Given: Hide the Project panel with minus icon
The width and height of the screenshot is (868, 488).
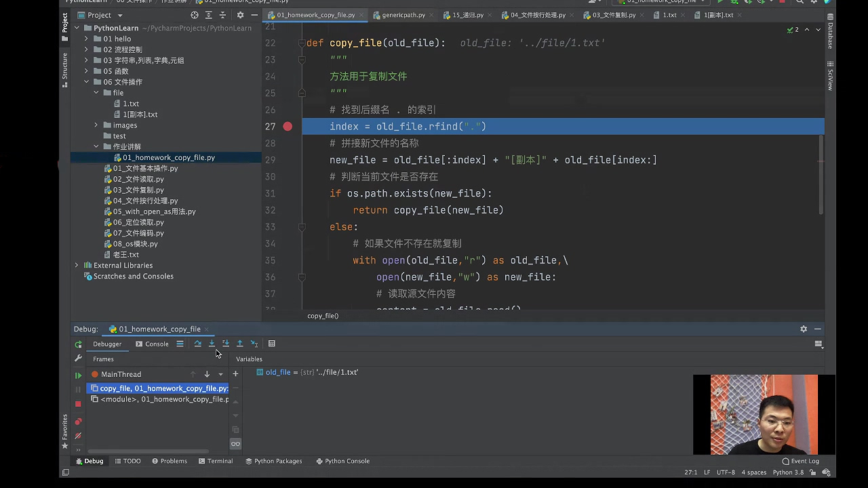Looking at the screenshot, I should (x=254, y=15).
